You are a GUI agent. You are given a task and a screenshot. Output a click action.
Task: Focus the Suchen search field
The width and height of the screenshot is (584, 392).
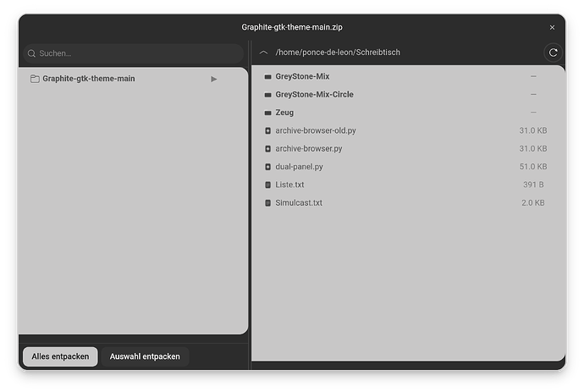tap(135, 53)
